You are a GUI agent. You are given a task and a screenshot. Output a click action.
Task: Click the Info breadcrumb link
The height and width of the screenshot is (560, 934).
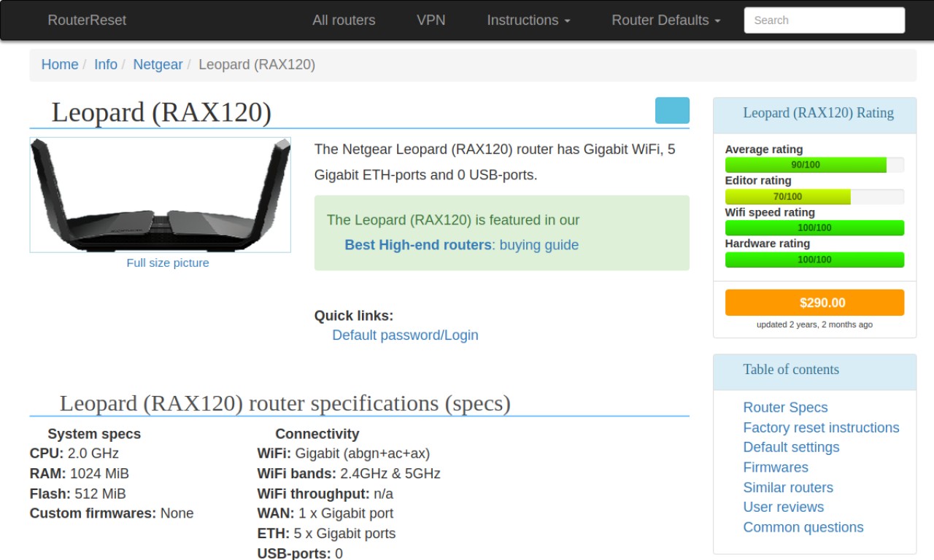click(x=106, y=64)
